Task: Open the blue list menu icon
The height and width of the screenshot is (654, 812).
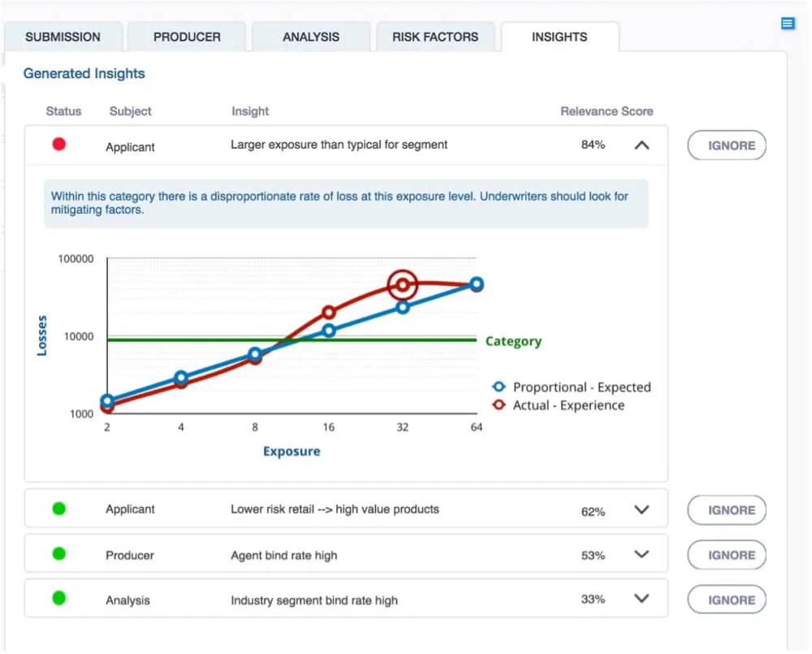Action: (x=787, y=24)
